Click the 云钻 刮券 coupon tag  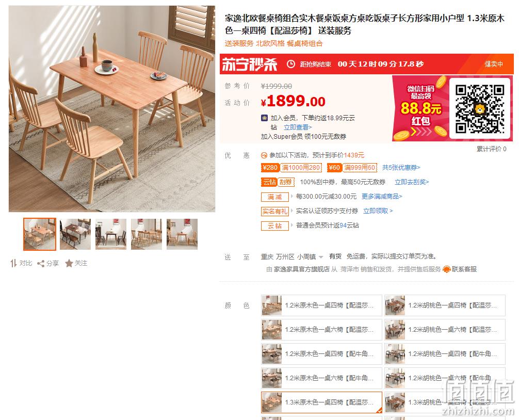(278, 182)
